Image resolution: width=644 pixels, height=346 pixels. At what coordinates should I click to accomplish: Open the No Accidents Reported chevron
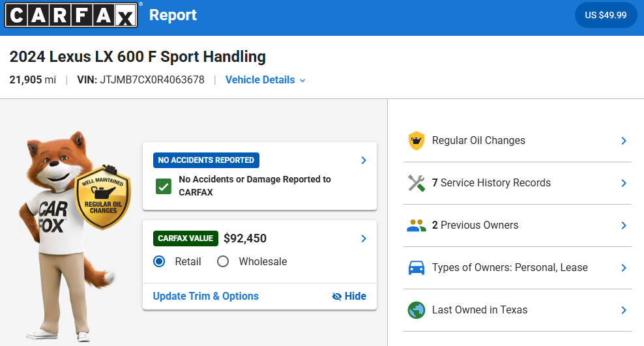364,160
